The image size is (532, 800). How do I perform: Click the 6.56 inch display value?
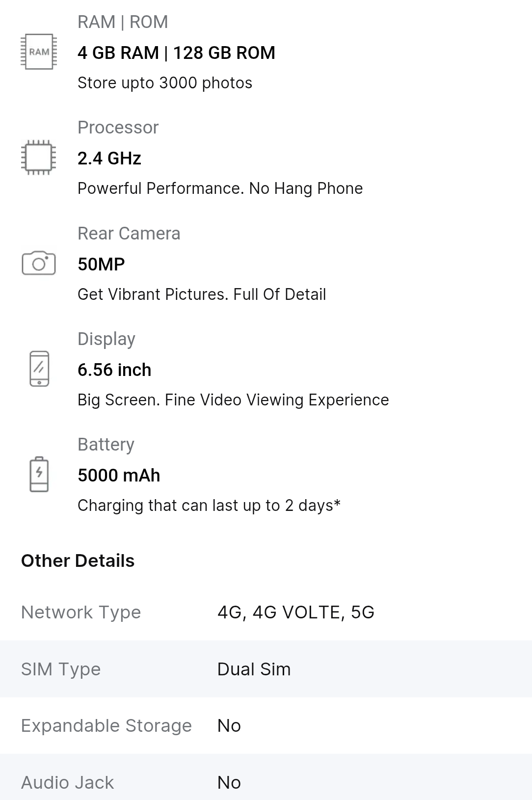tap(114, 370)
